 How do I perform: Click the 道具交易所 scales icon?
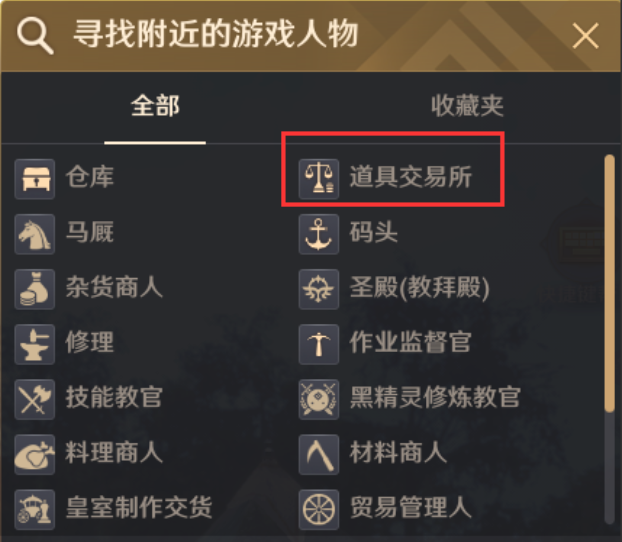[319, 179]
